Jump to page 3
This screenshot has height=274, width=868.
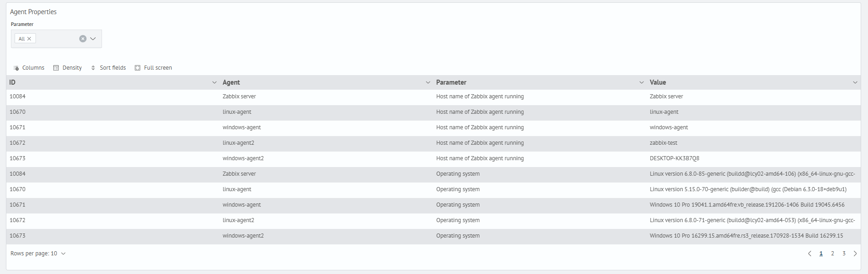coord(844,254)
